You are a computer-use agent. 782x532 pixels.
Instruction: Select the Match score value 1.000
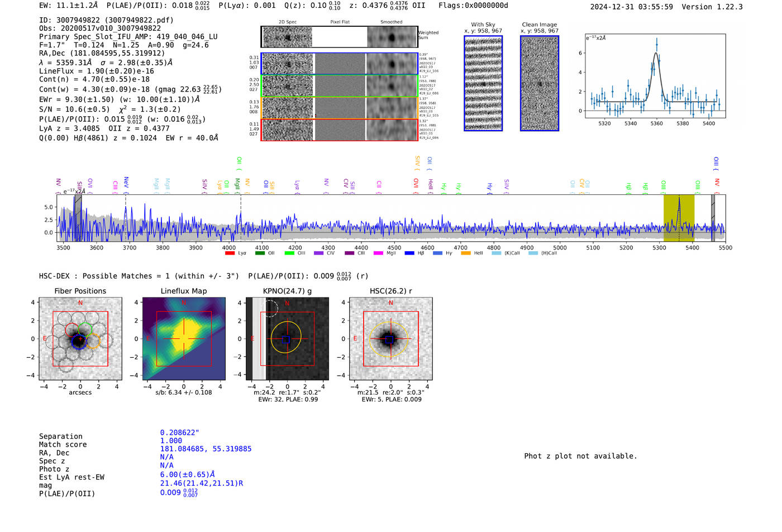171,441
